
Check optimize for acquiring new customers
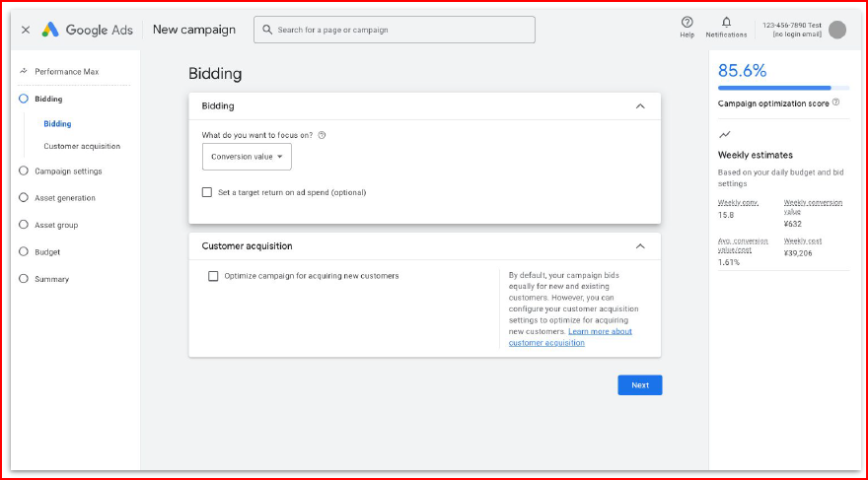pyautogui.click(x=213, y=276)
